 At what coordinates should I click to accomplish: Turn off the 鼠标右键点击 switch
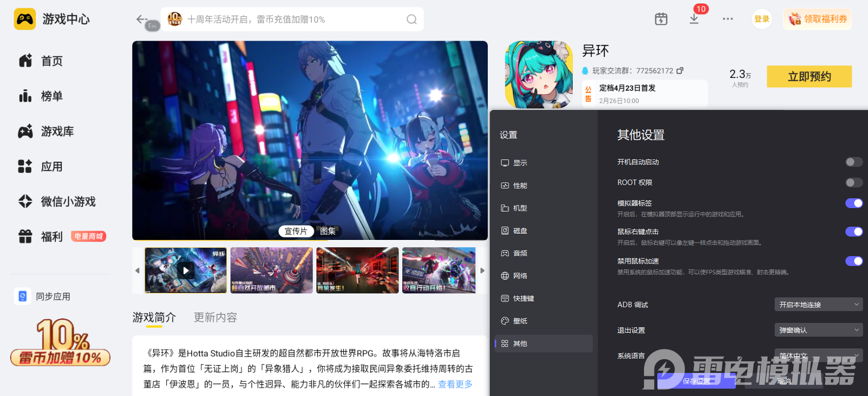tap(854, 232)
